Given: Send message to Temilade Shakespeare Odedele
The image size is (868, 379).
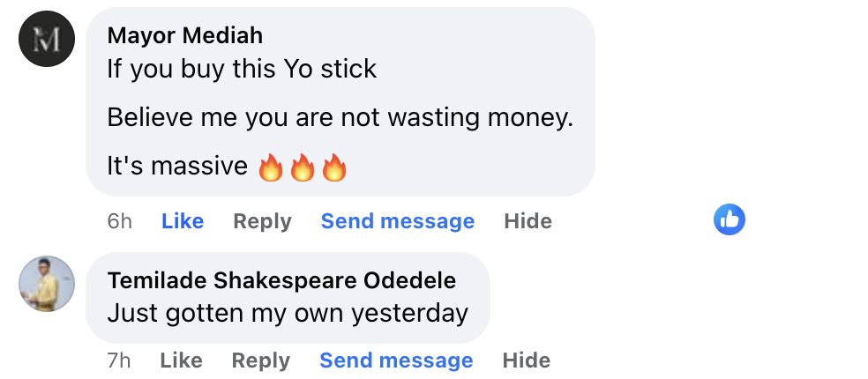Looking at the screenshot, I should [396, 360].
